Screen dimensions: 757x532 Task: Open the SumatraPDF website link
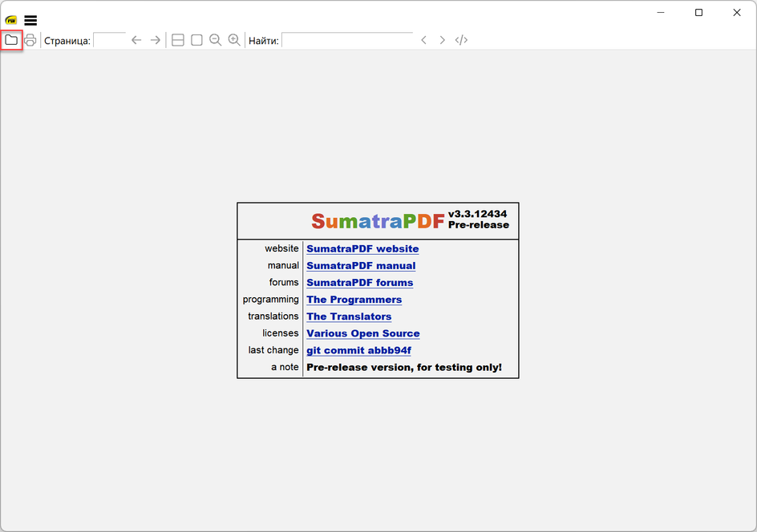point(362,249)
